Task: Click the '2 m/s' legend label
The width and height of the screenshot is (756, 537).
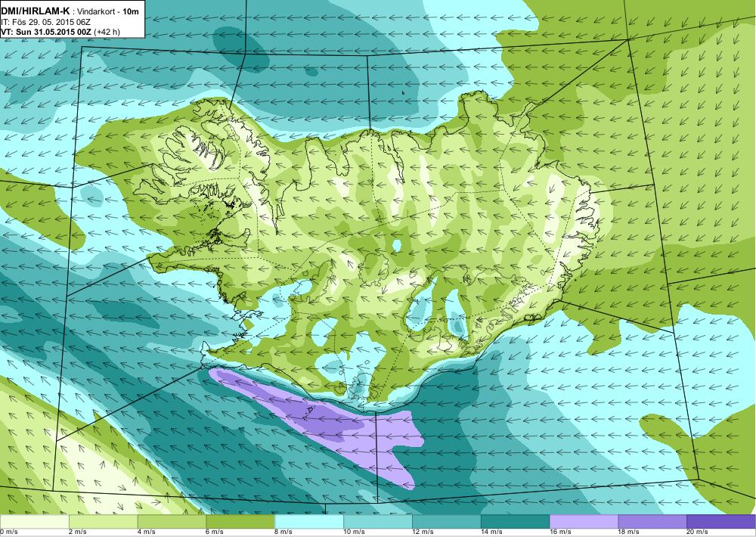Action: pyautogui.click(x=78, y=532)
